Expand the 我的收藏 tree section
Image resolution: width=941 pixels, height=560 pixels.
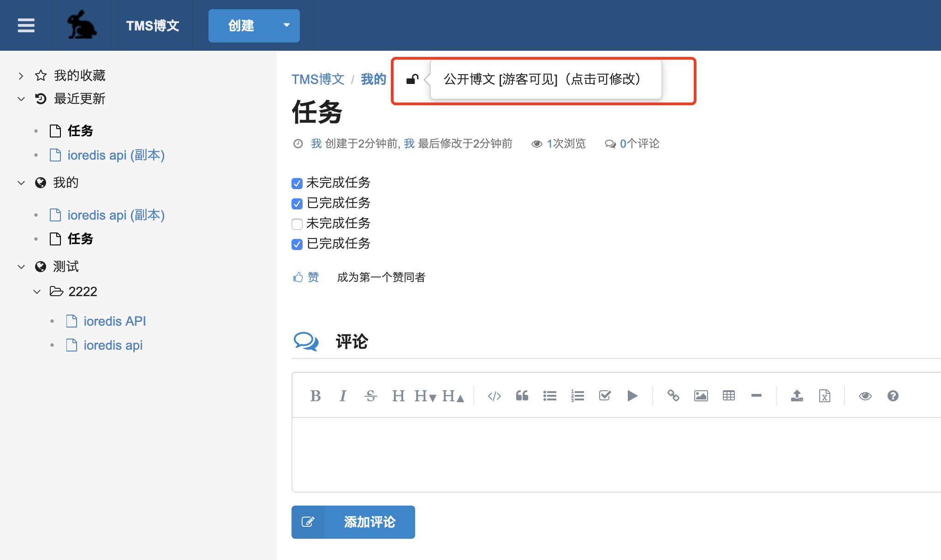click(x=21, y=76)
